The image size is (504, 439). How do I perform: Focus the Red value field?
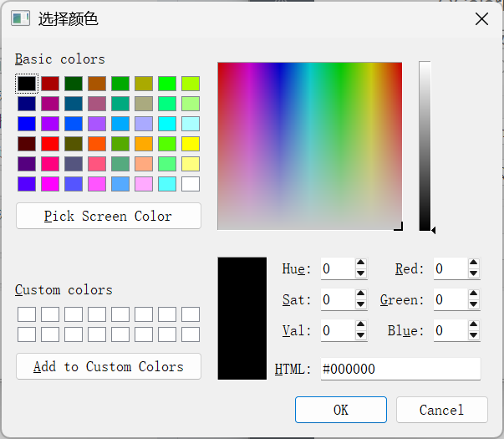pos(451,268)
